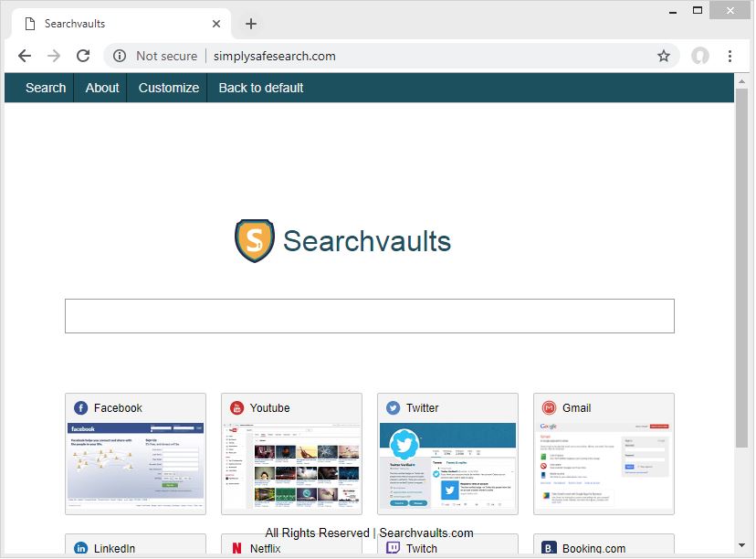
Task: Click the page scrollbar down arrow
Action: [x=741, y=545]
